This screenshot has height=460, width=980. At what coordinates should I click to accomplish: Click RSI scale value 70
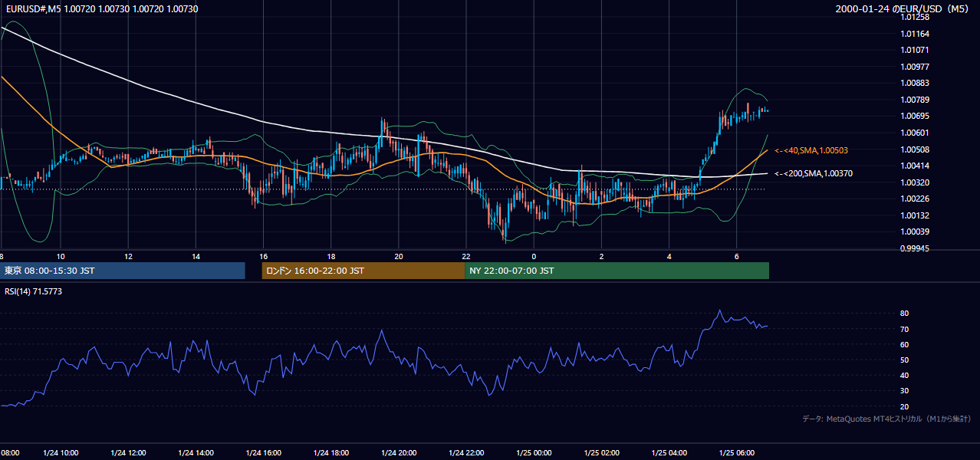tap(905, 329)
